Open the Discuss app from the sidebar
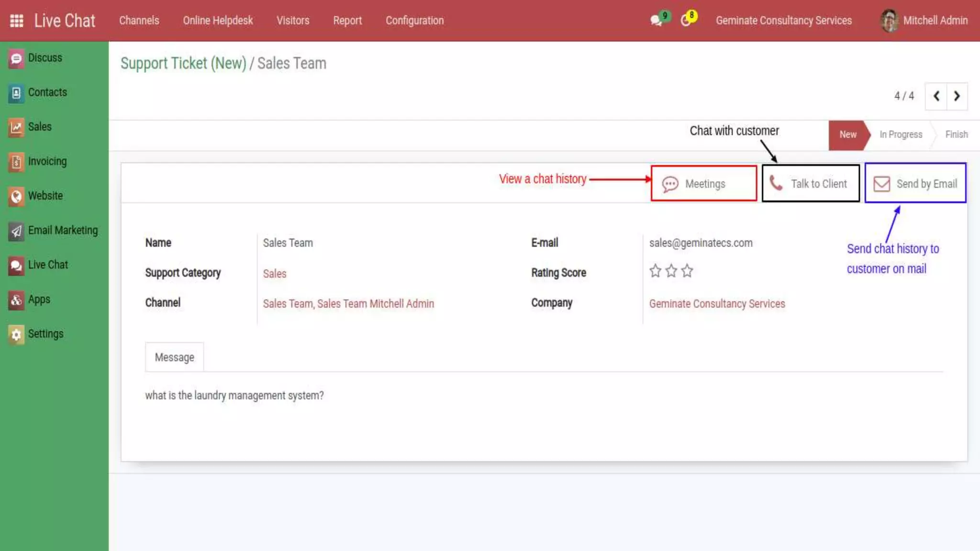 tap(45, 58)
